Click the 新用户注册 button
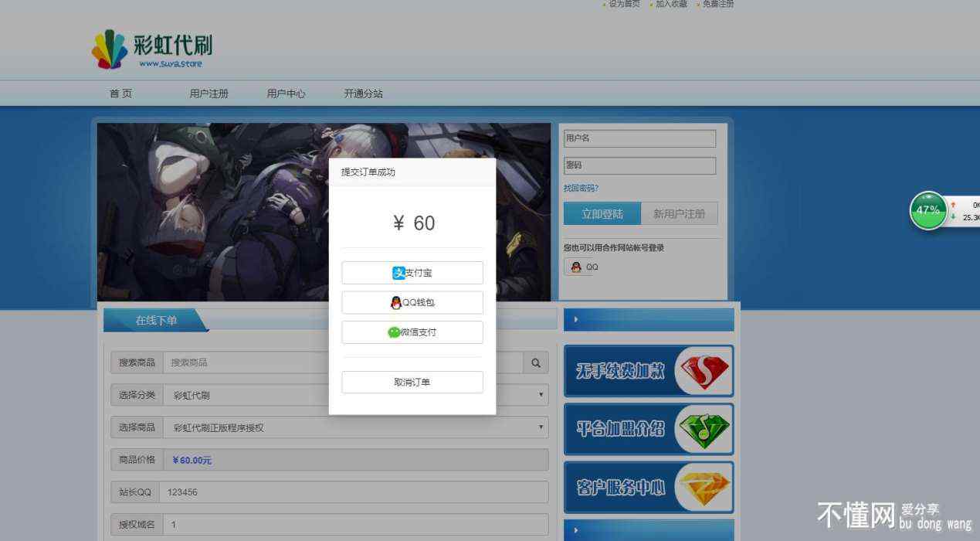The height and width of the screenshot is (541, 980). click(680, 214)
